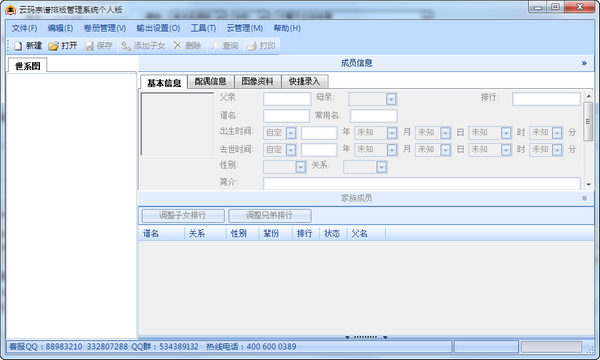Open the 性别 dropdown

pyautogui.click(x=300, y=167)
